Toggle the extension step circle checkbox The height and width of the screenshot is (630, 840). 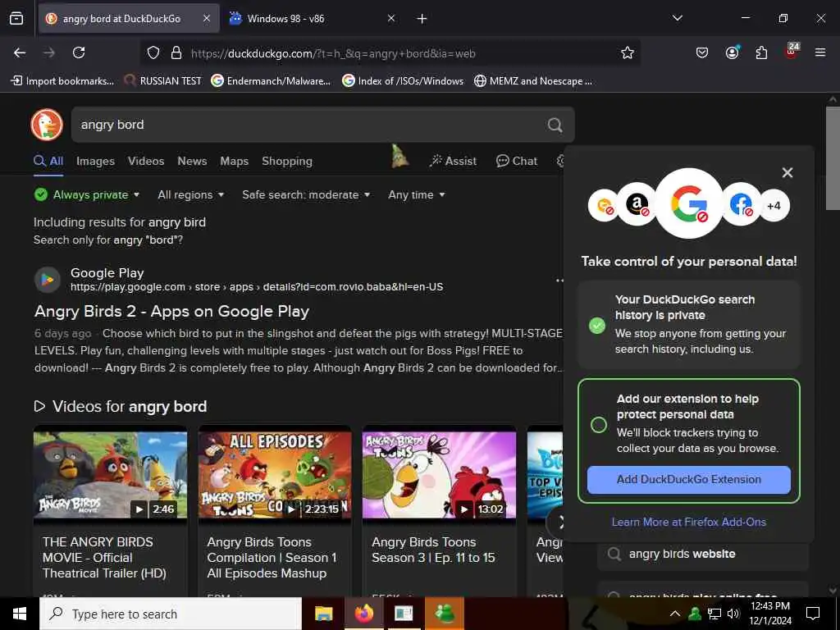click(x=598, y=425)
